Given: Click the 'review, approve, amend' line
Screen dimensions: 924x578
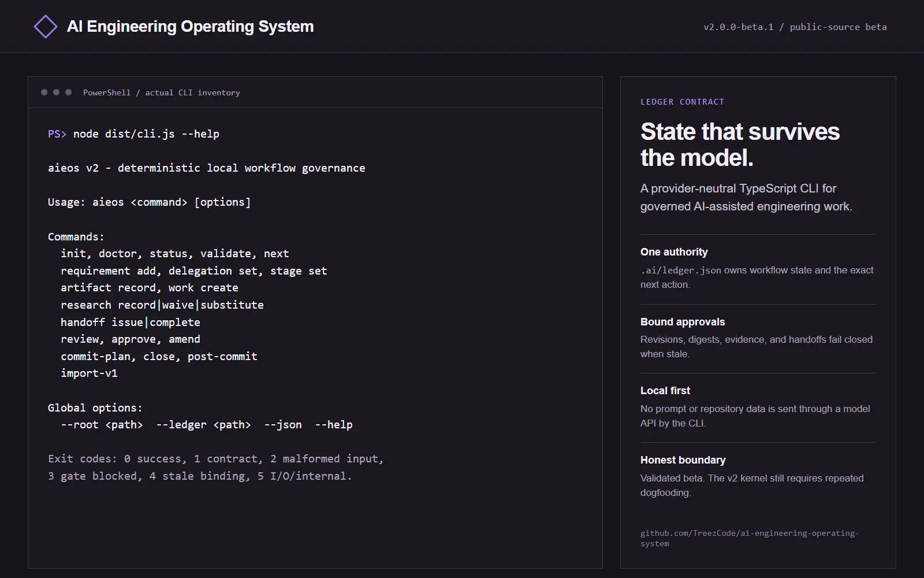Looking at the screenshot, I should click(x=130, y=339).
